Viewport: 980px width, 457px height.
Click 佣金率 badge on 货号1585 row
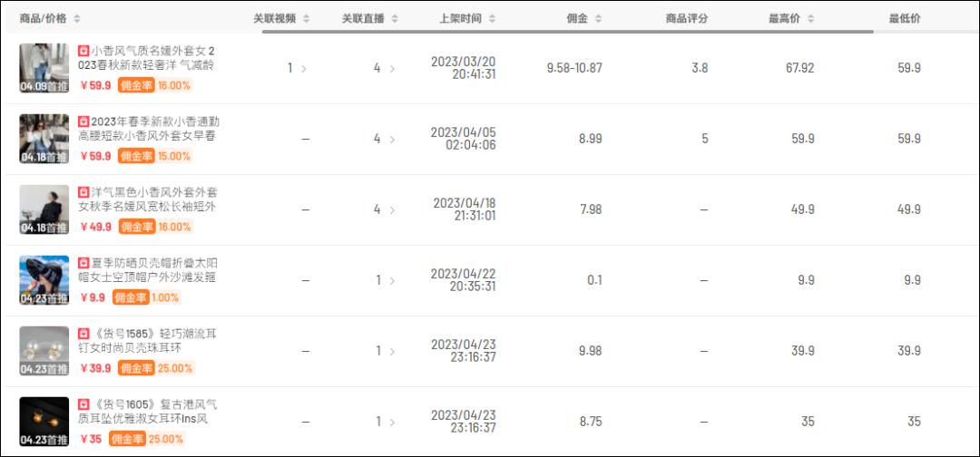(x=136, y=368)
